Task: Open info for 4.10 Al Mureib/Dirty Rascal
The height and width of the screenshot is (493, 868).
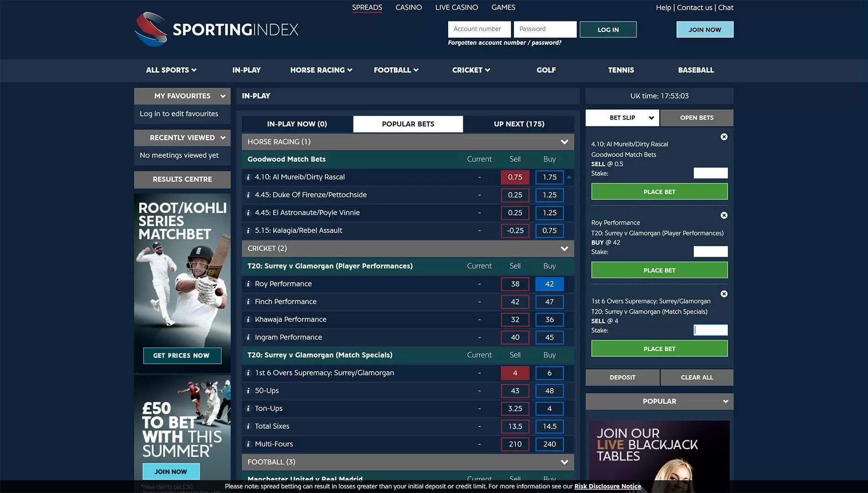Action: point(248,177)
